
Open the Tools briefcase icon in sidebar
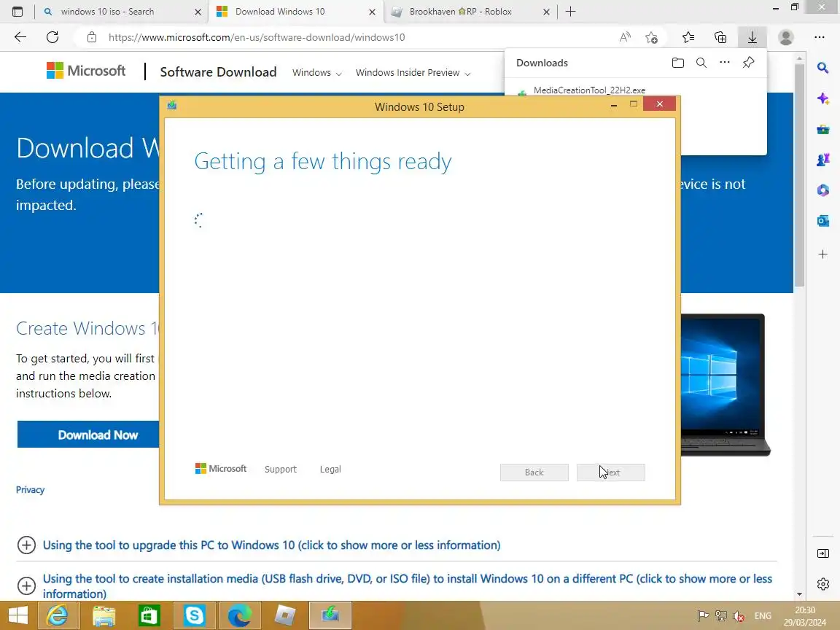(x=822, y=129)
